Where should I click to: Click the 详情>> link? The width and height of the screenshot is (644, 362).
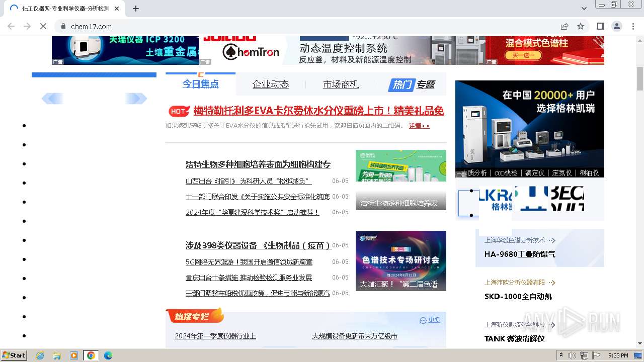tap(419, 126)
